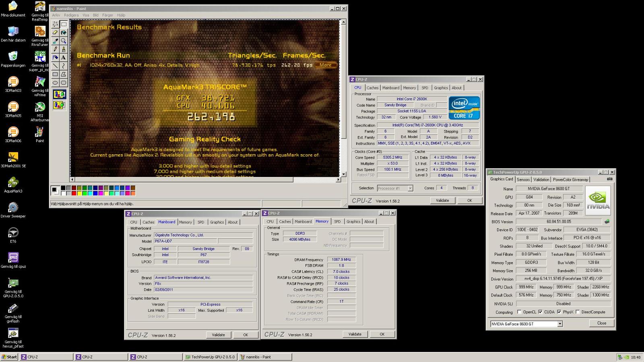This screenshot has width=644, height=362.
Task: Toggle the OpenCL checkbox in GPU-Z
Action: (519, 312)
